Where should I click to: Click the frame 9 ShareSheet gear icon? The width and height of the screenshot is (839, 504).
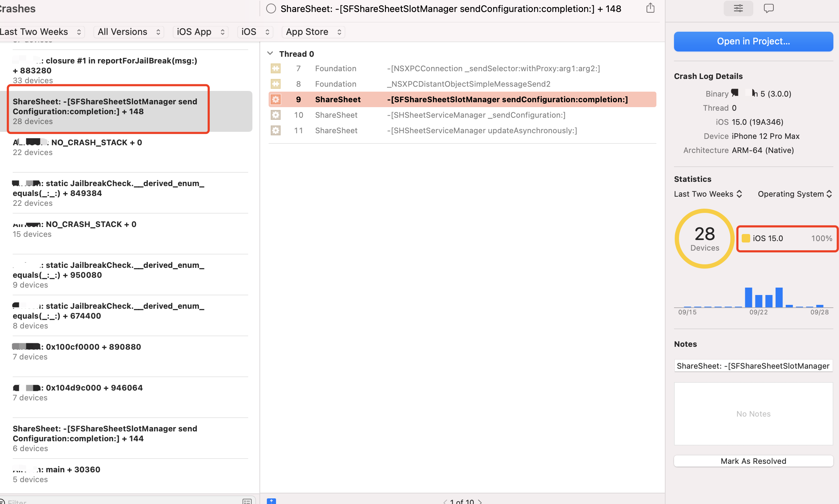pos(276,99)
